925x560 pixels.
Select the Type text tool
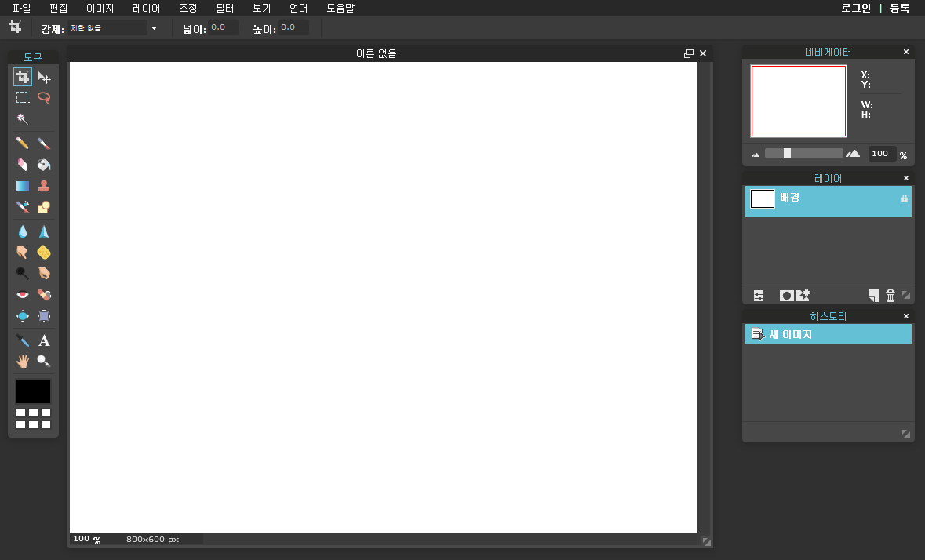point(44,340)
